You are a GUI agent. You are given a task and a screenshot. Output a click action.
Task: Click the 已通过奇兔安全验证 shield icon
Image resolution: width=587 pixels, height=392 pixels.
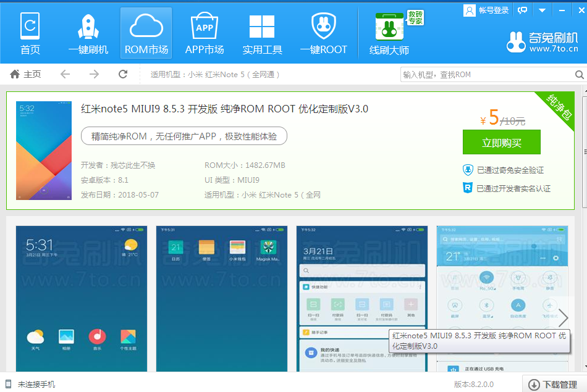(468, 170)
